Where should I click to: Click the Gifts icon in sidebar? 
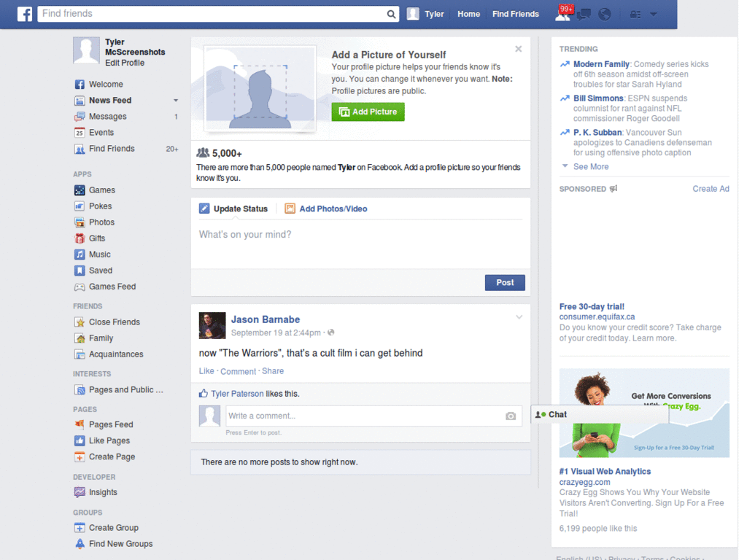80,238
